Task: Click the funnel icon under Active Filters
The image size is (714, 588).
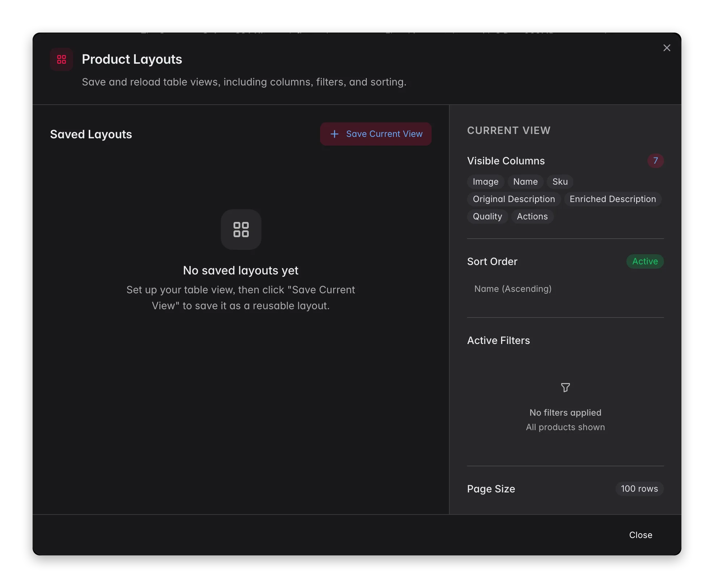Action: 565,388
